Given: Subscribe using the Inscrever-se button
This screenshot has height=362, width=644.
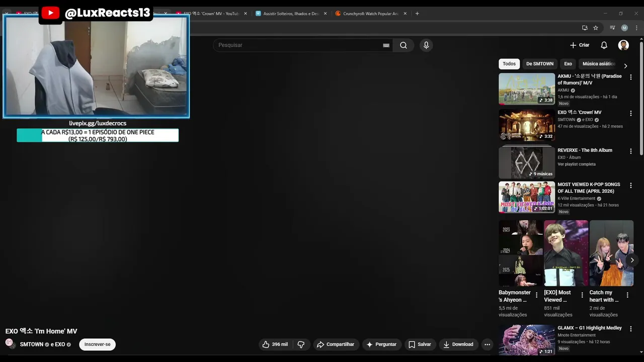Looking at the screenshot, I should pyautogui.click(x=97, y=344).
